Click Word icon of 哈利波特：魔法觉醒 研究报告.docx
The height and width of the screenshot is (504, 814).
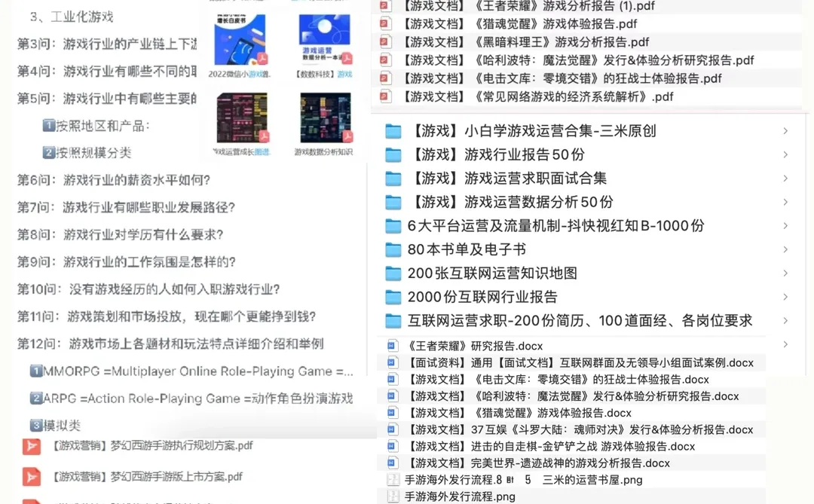(x=393, y=396)
